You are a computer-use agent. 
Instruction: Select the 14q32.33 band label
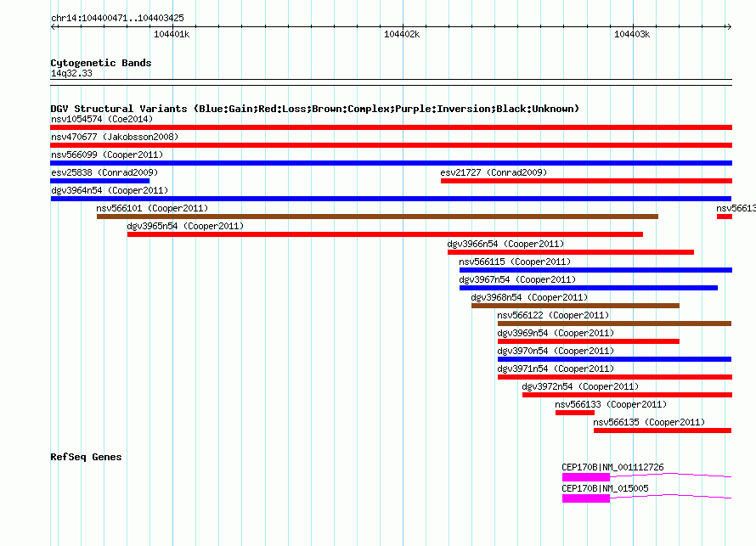[x=71, y=73]
